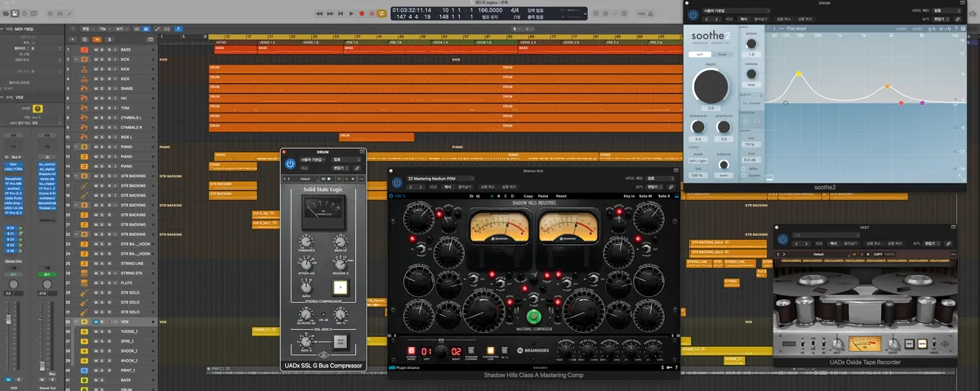The height and width of the screenshot is (391, 980).
Task: Open the Mixer icon in control bar
Action: (60, 13)
